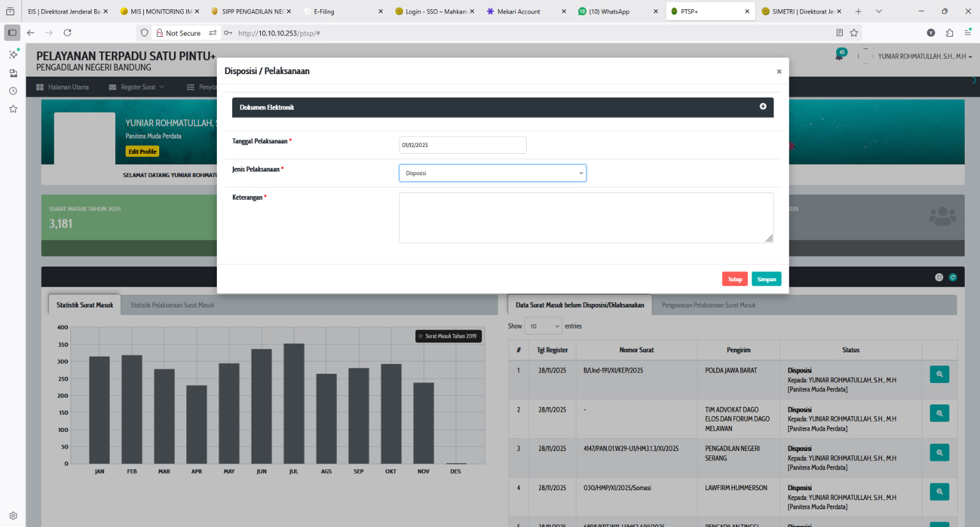This screenshot has width=980, height=527.
Task: Toggle the Surat Masuk Tahun 2019 legend
Action: click(x=449, y=336)
